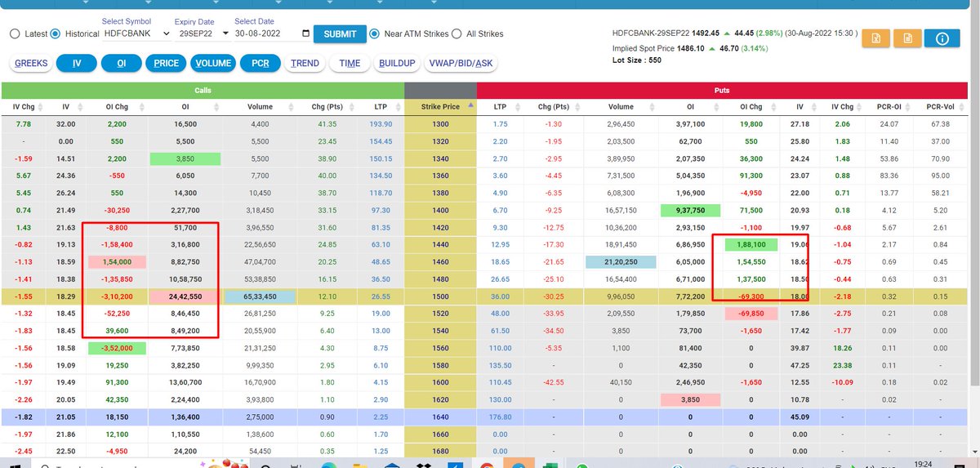Select the Latest radio button
Screen dimensions: 980x468
tap(15, 34)
